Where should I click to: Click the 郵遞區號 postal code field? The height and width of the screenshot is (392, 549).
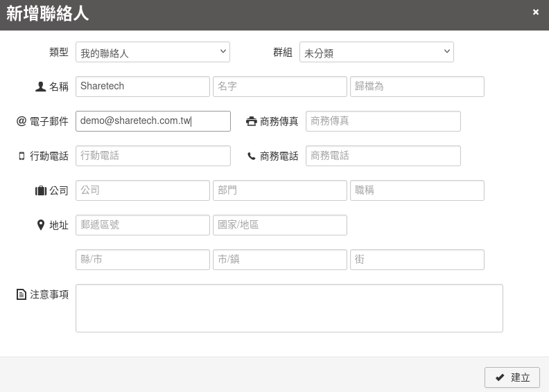(142, 225)
